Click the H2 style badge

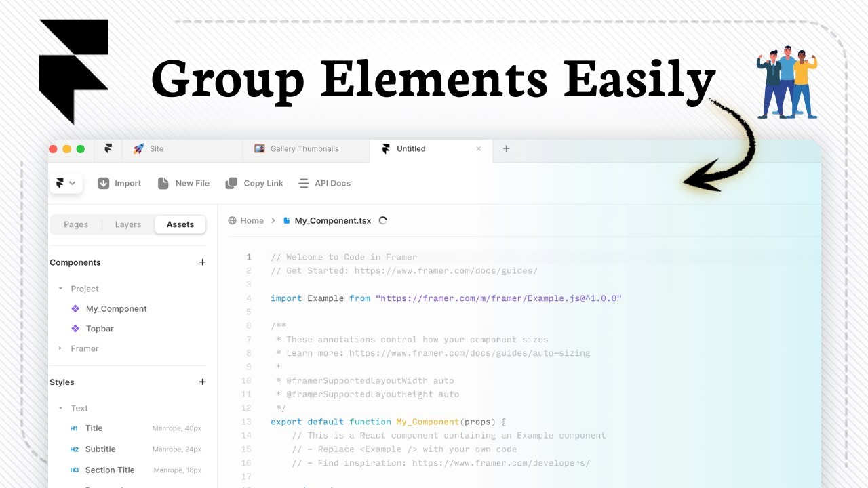click(74, 449)
